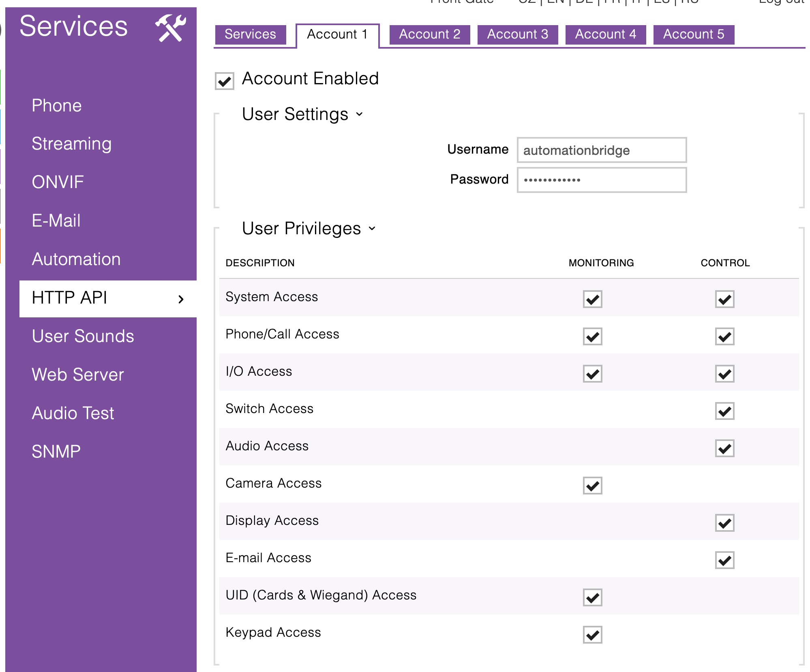Switch to the Account 2 tab

(x=429, y=34)
